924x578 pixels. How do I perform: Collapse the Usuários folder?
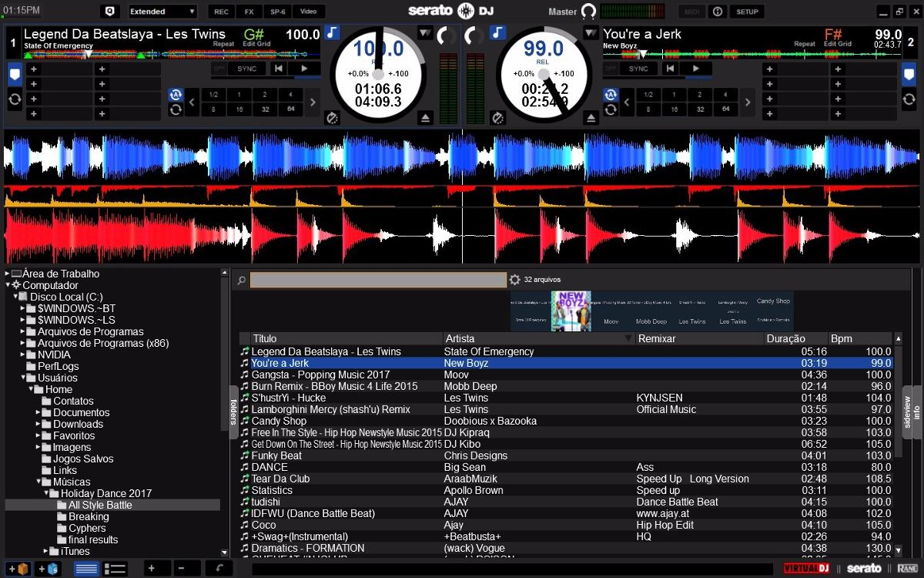click(23, 378)
